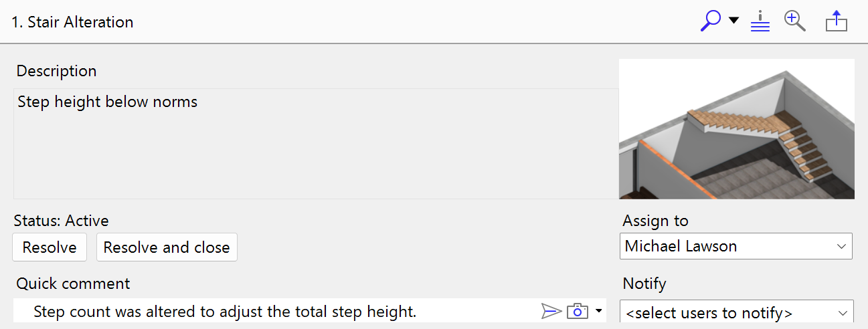
Task: Click the zoom-in magnifier with plus icon
Action: point(794,21)
